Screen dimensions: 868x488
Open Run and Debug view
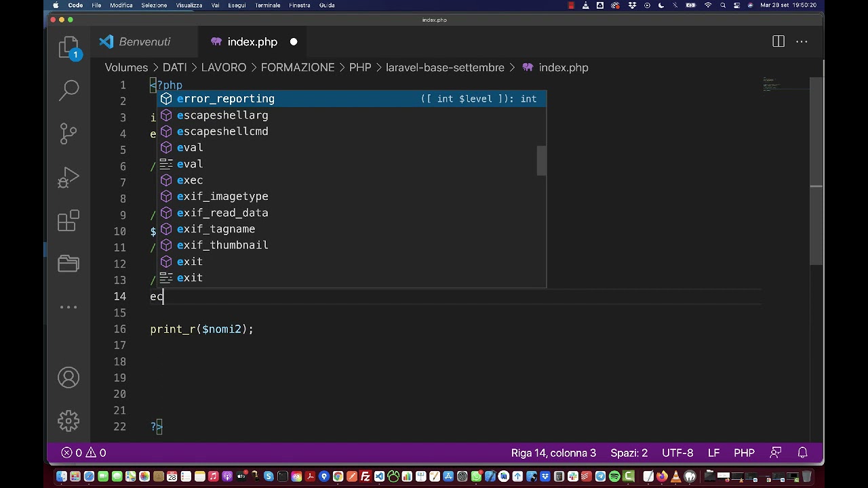pos(68,178)
